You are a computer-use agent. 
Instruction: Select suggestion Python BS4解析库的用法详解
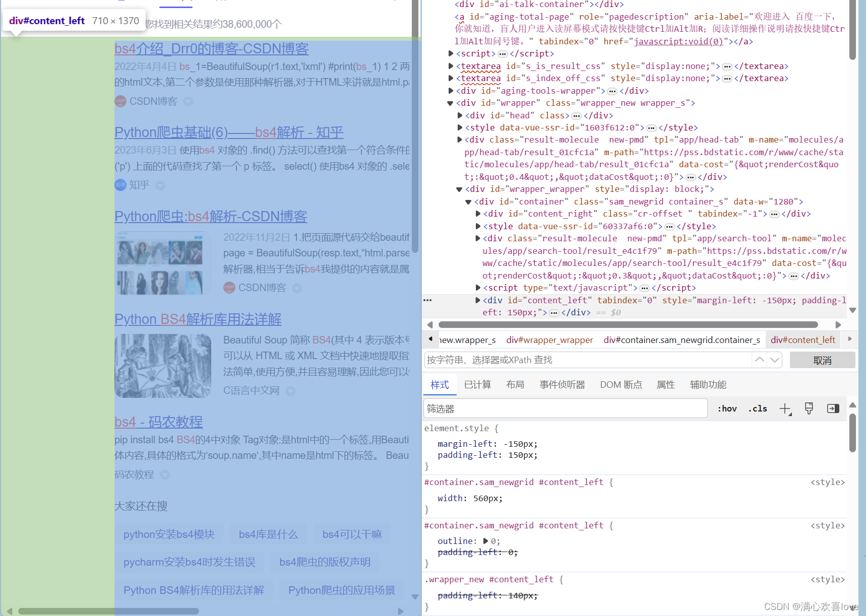tap(194, 590)
